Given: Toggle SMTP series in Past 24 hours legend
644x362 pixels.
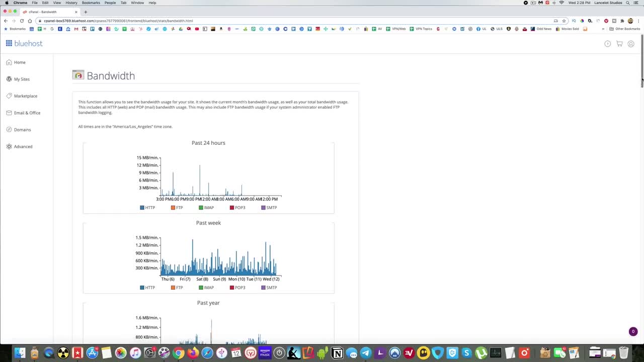Looking at the screenshot, I should (269, 208).
